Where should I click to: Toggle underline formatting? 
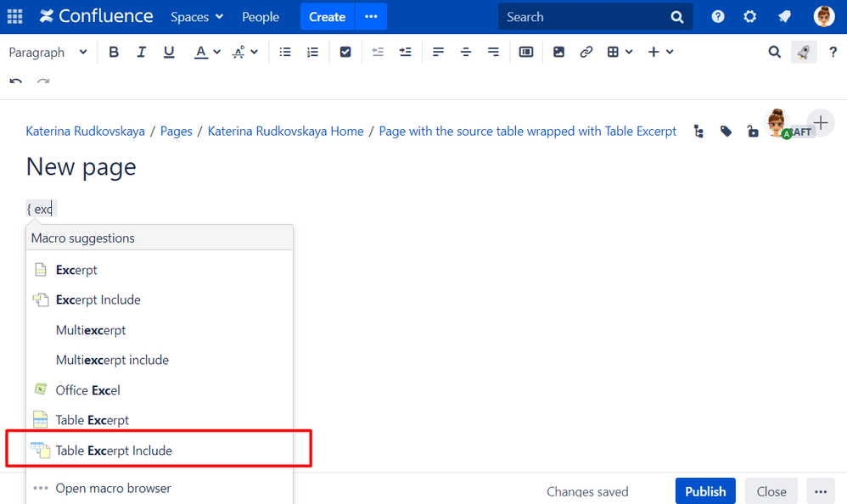[x=169, y=52]
